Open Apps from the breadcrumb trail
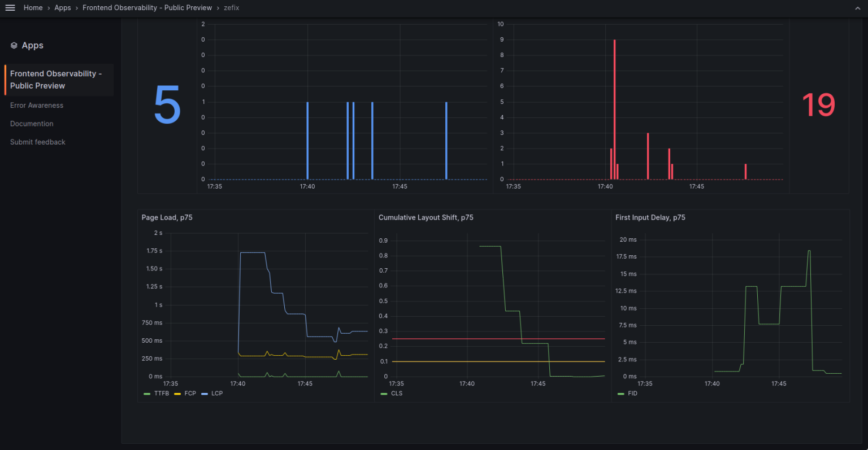Viewport: 868px width, 450px height. coord(62,8)
